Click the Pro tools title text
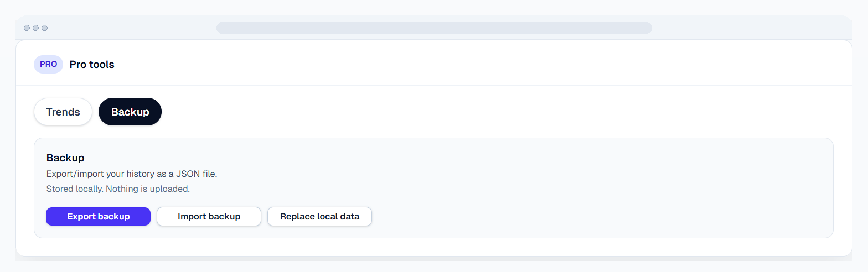The image size is (868, 272). pyautogui.click(x=92, y=65)
